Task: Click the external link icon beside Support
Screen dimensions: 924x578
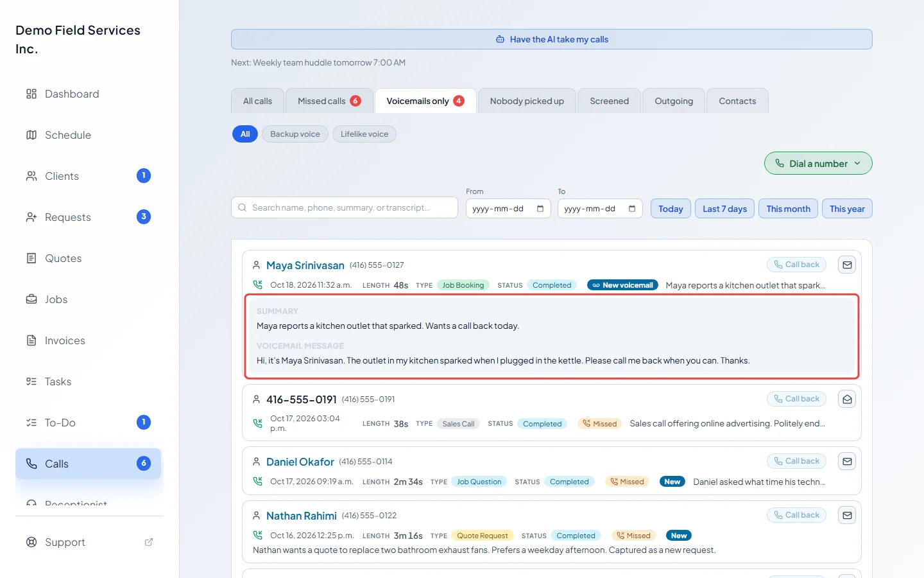Action: coord(149,542)
